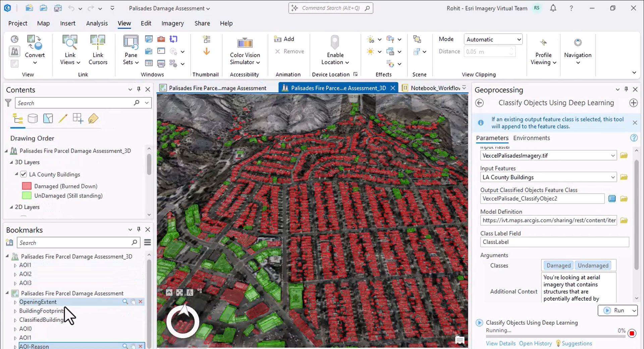Switch to the Environments tab
Image resolution: width=644 pixels, height=349 pixels.
click(x=531, y=138)
